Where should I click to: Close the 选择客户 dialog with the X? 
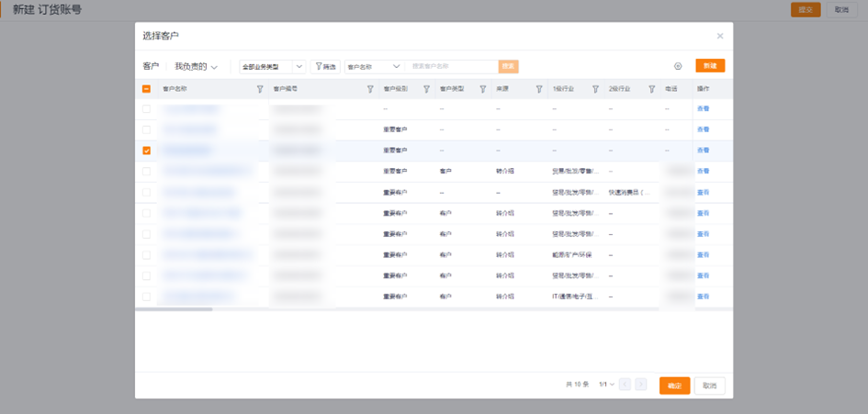click(x=720, y=36)
